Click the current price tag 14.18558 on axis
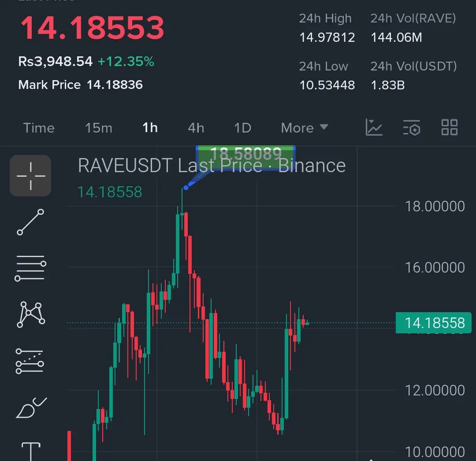This screenshot has width=476, height=461. [x=434, y=323]
